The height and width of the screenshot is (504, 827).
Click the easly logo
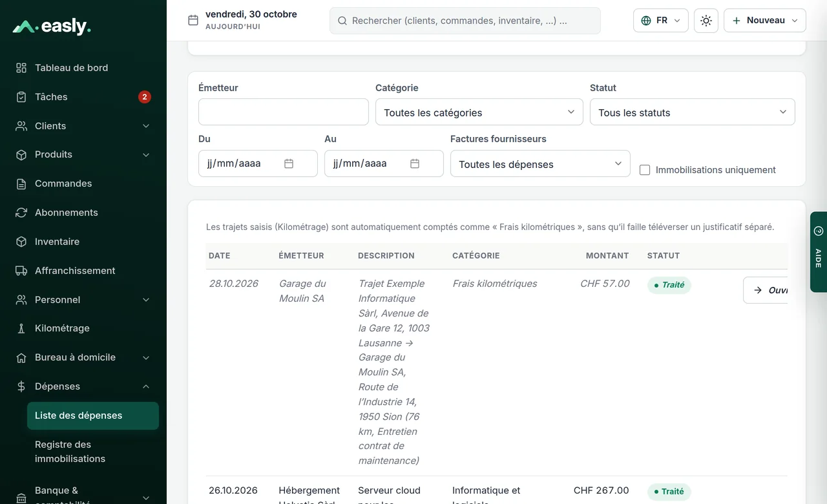click(x=52, y=26)
